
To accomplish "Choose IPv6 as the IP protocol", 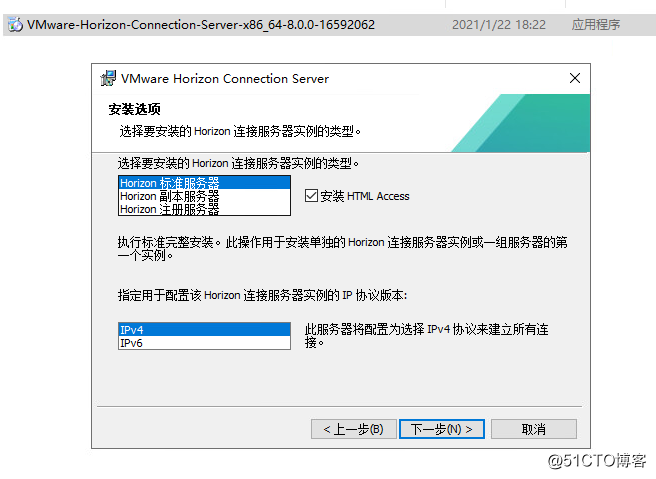I will point(204,343).
